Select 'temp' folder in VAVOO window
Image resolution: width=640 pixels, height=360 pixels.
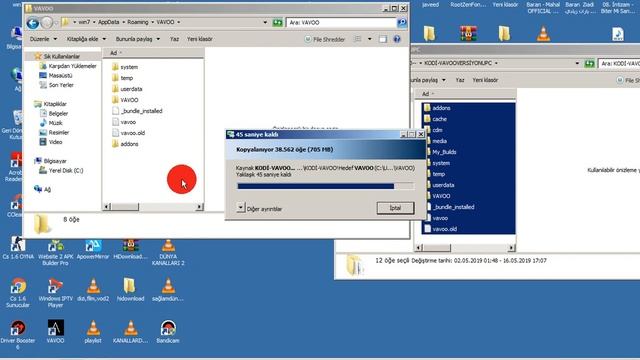coord(122,78)
